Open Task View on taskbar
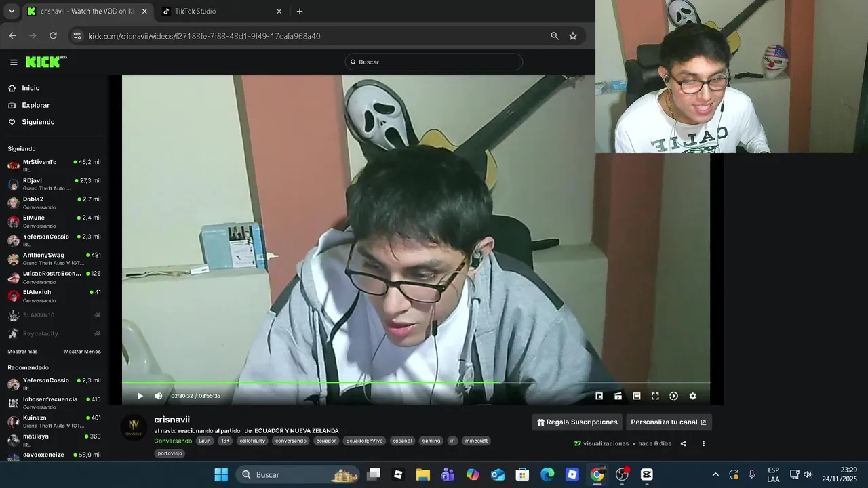Image resolution: width=868 pixels, height=488 pixels. (374, 474)
